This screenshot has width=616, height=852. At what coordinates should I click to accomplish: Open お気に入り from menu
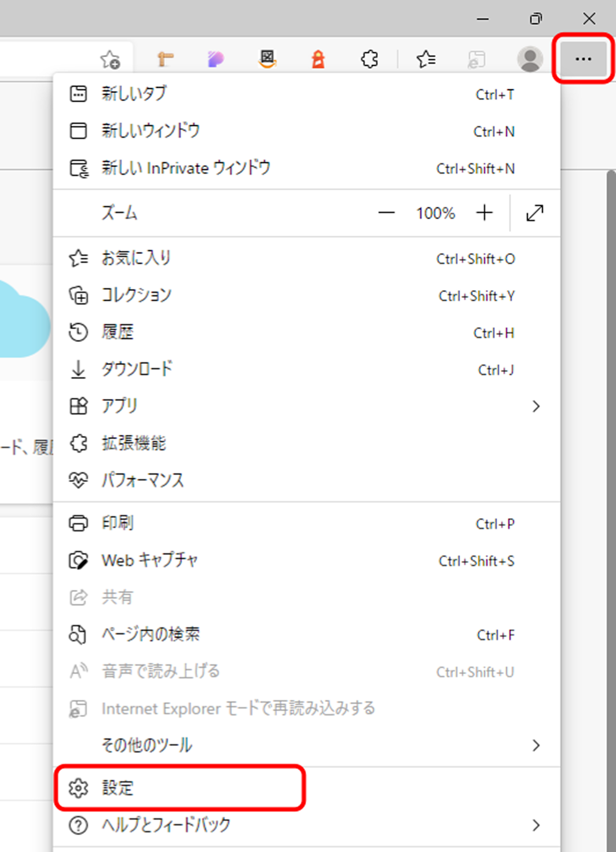tap(307, 258)
